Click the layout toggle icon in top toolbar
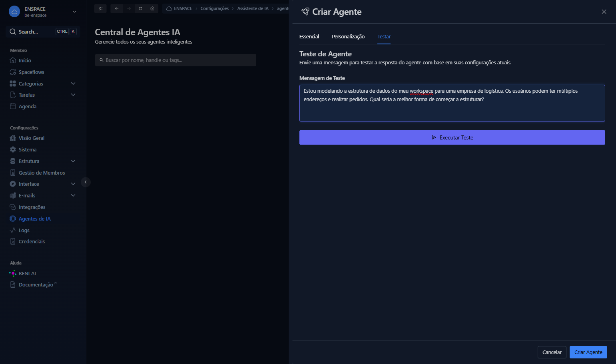 100,8
